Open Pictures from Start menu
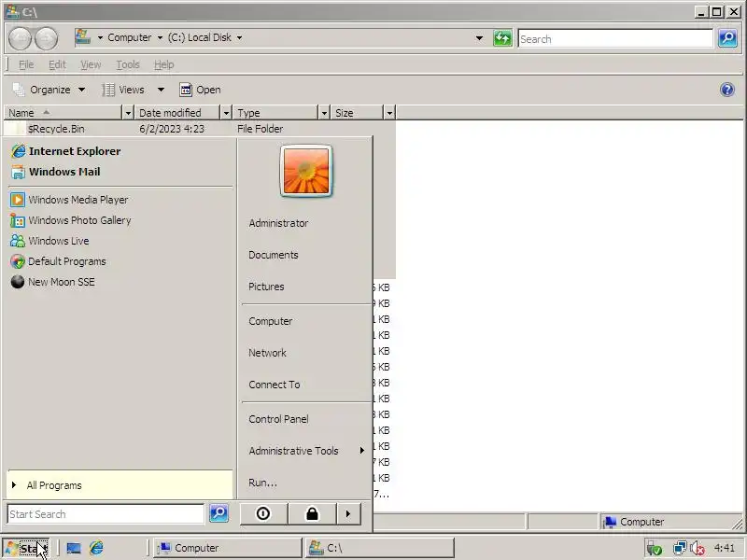747x560 pixels. pyautogui.click(x=266, y=287)
